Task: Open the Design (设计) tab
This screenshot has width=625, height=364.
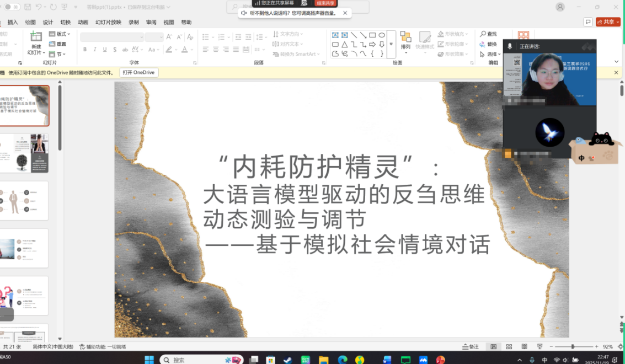Action: 48,23
